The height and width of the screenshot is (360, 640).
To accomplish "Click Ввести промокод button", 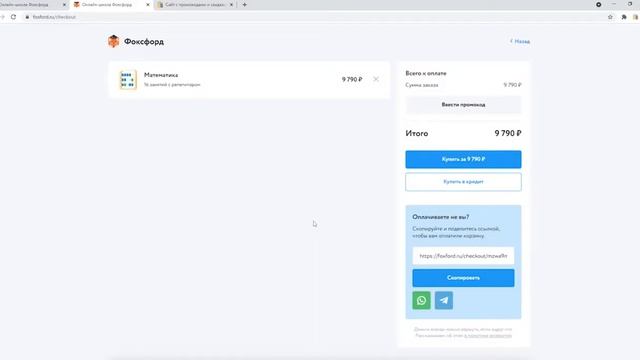I will coord(463,104).
